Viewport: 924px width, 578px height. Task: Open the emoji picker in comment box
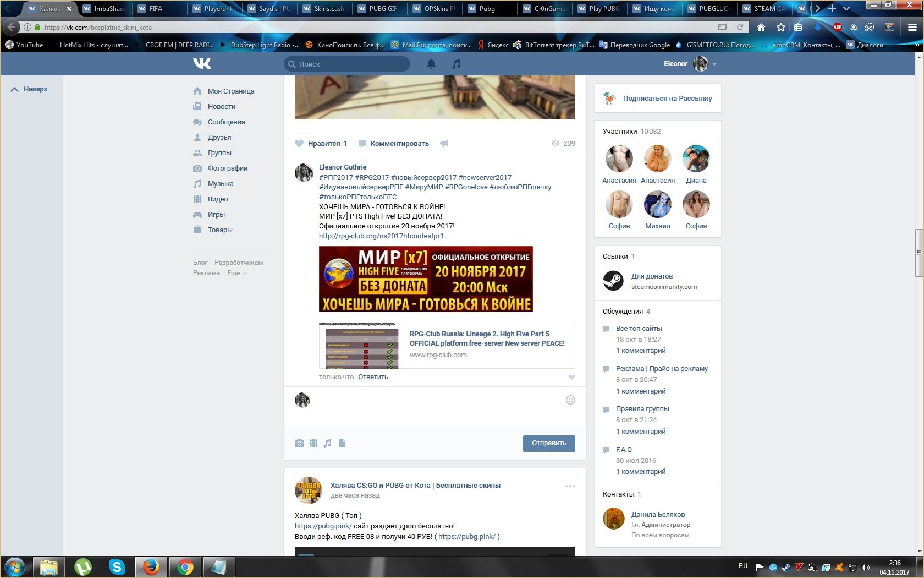[x=570, y=400]
